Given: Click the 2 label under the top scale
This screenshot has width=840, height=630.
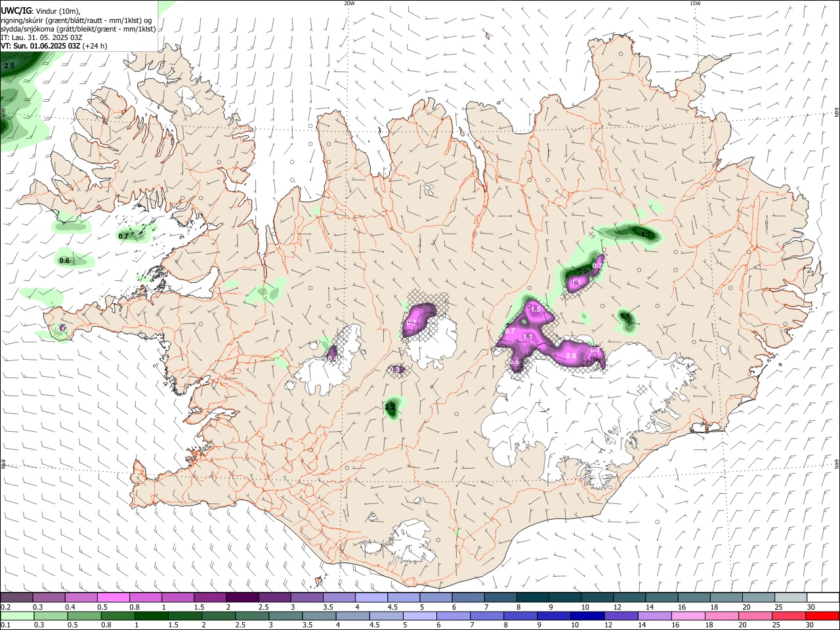Looking at the screenshot, I should 228,607.
